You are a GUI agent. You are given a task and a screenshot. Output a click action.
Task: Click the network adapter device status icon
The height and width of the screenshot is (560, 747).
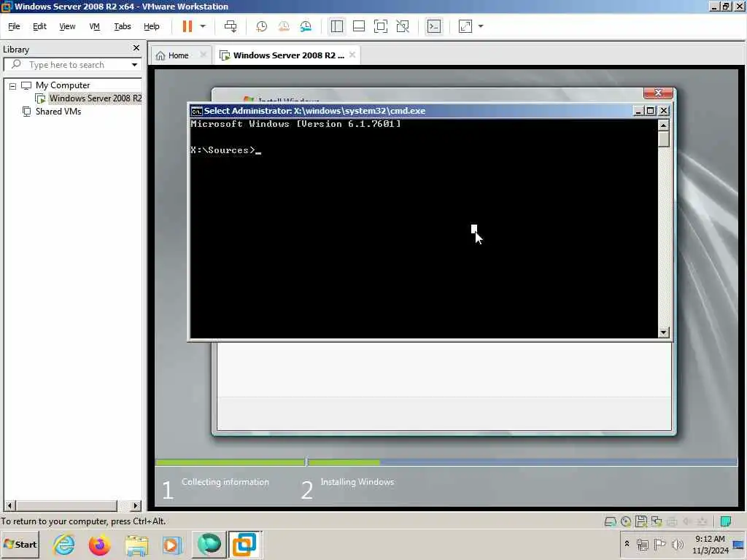657,521
